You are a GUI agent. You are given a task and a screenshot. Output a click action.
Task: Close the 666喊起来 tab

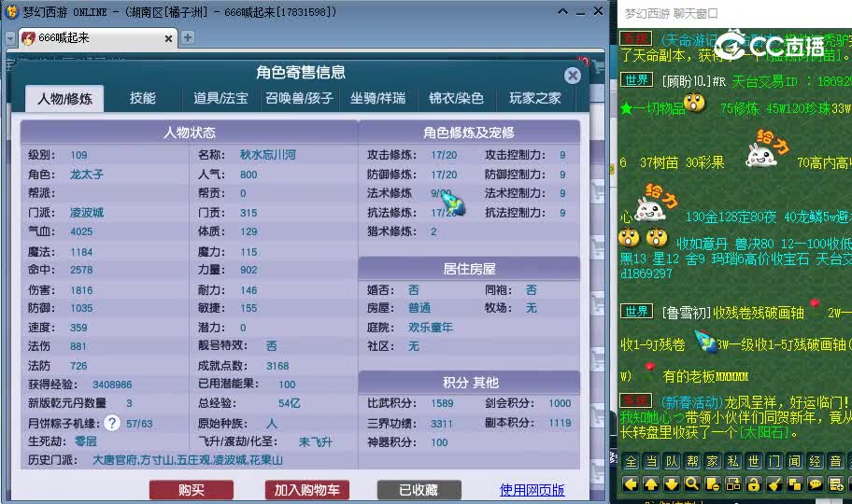pos(168,38)
